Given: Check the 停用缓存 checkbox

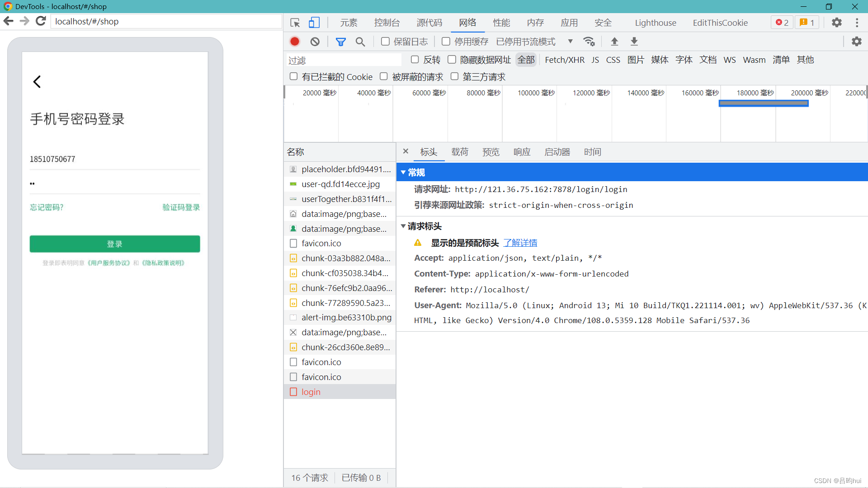Looking at the screenshot, I should [x=446, y=42].
